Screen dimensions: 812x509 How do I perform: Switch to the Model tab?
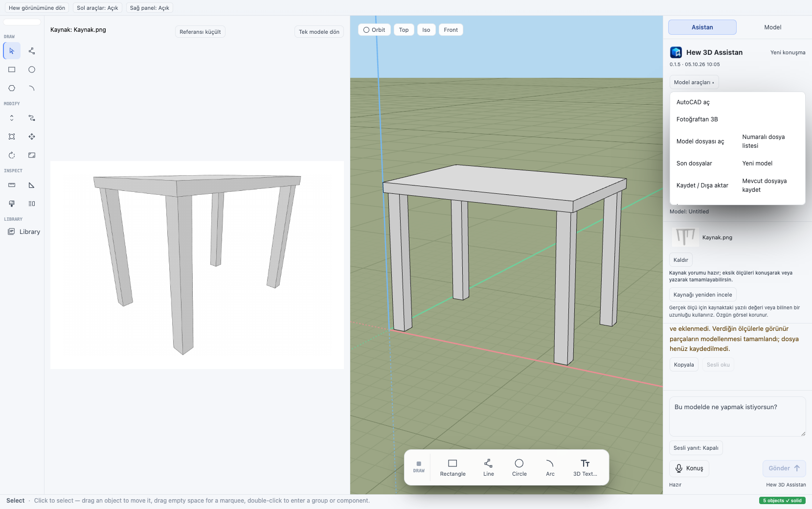pos(772,27)
